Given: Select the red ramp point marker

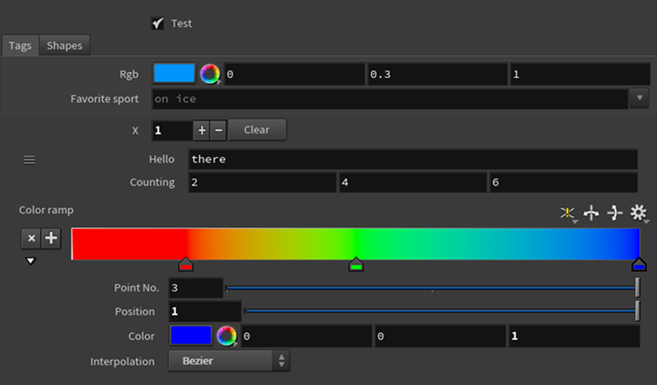Looking at the screenshot, I should tap(186, 265).
